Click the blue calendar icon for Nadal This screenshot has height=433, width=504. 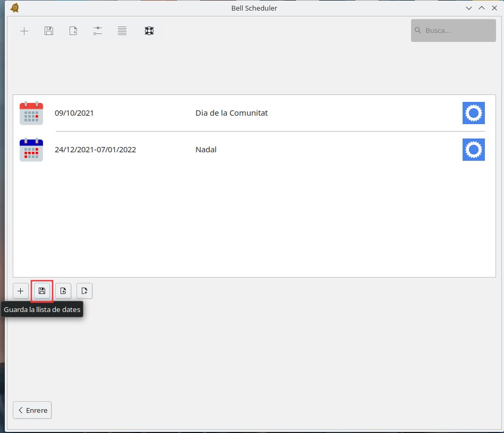pyautogui.click(x=31, y=150)
